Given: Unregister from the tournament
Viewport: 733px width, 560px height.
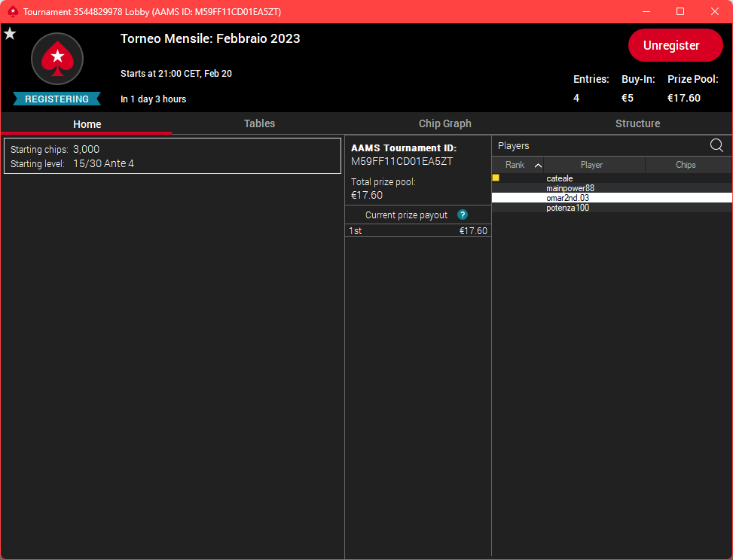Looking at the screenshot, I should pos(676,45).
